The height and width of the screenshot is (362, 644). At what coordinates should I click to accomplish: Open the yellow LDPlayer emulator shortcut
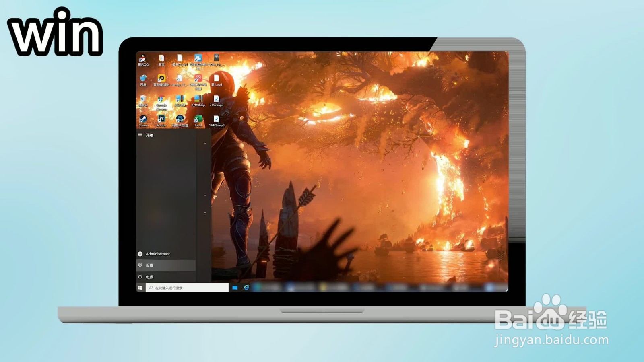(x=161, y=80)
